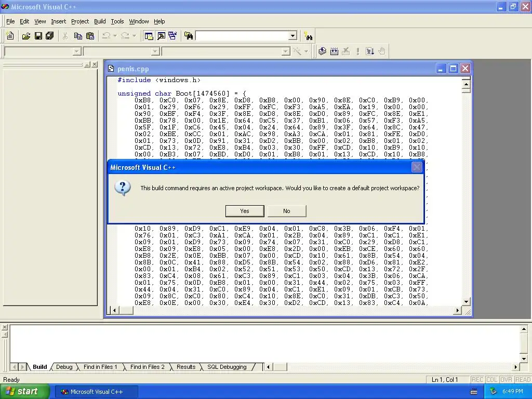The width and height of the screenshot is (532, 399).
Task: Click the Stop Build icon
Action: (x=345, y=51)
